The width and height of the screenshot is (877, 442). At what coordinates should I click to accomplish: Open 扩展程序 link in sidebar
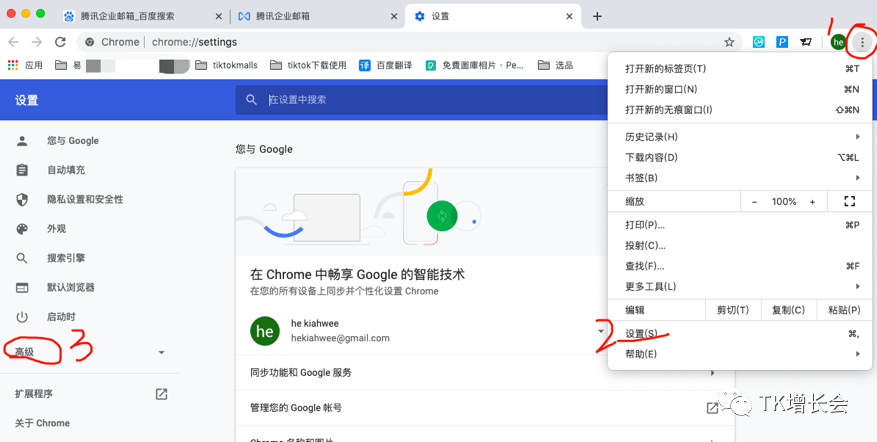pos(34,394)
